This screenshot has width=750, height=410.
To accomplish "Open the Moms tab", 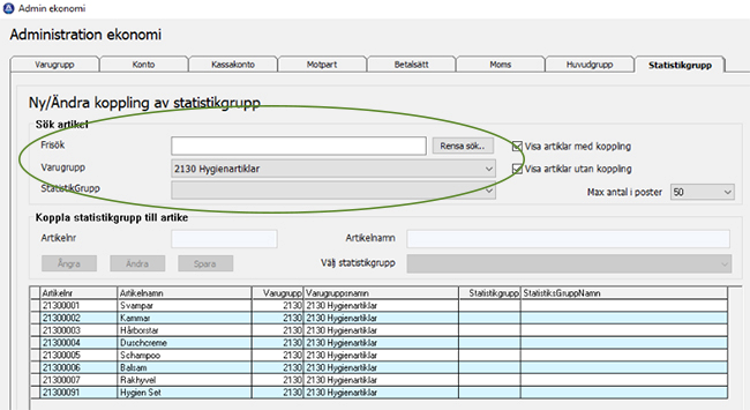I will [x=500, y=65].
